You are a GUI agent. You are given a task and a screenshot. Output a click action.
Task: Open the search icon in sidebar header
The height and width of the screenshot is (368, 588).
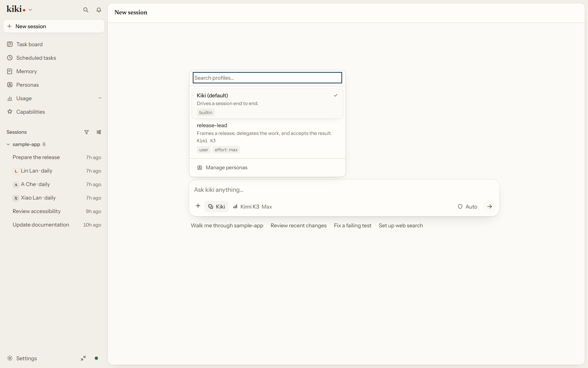pyautogui.click(x=86, y=10)
